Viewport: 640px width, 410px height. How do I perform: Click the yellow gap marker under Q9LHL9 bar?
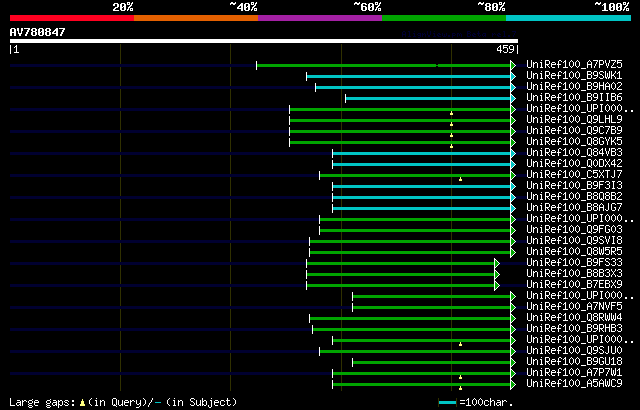[x=451, y=124]
